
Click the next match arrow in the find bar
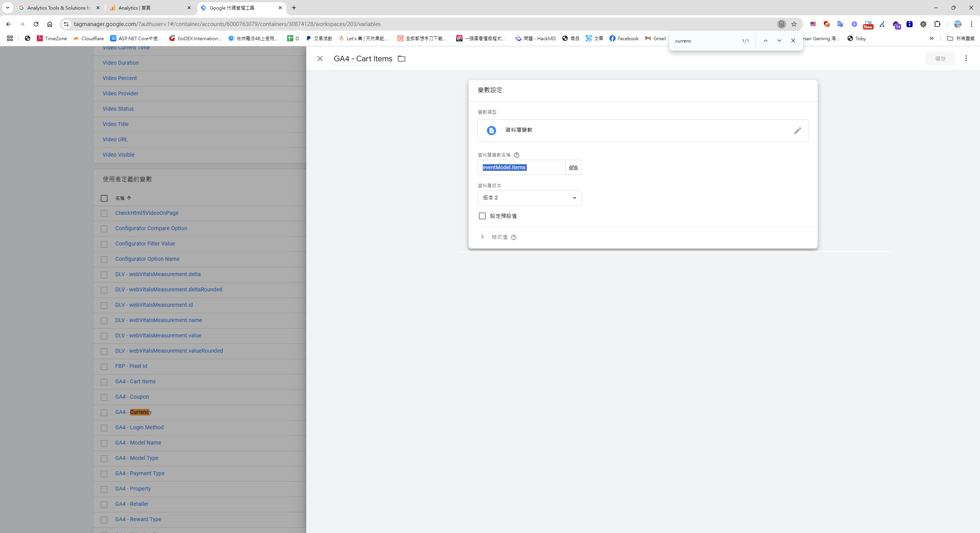[x=779, y=41]
